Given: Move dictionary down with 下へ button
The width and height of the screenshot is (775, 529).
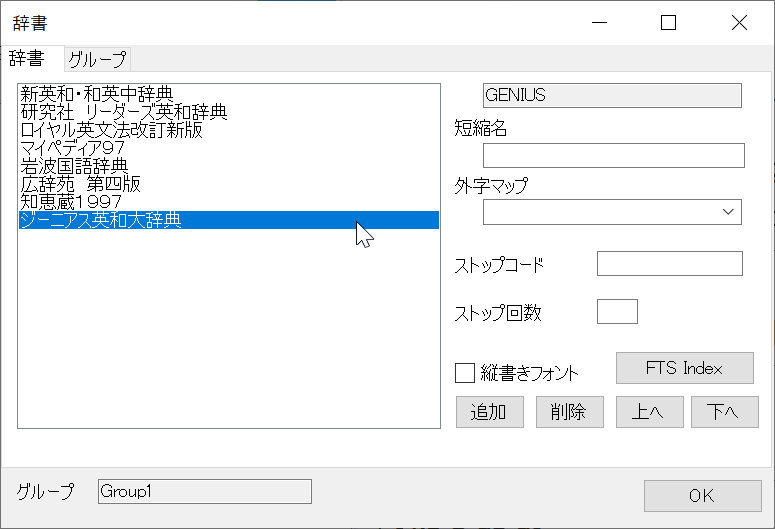Looking at the screenshot, I should (x=725, y=412).
